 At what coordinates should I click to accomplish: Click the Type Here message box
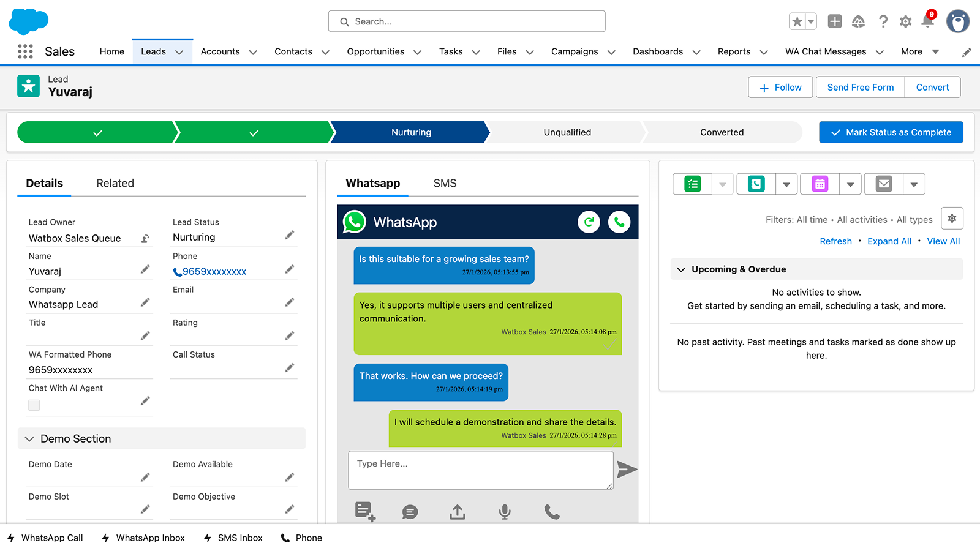(481, 470)
